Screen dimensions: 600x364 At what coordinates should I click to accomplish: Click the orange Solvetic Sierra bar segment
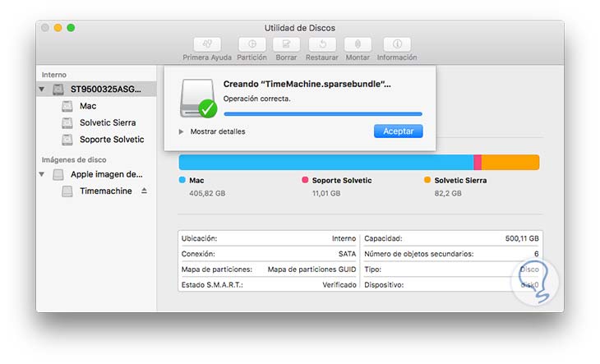(x=510, y=162)
